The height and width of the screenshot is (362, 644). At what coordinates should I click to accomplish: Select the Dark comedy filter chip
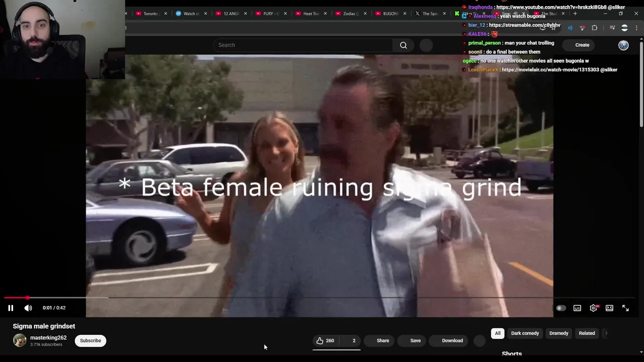pos(525,333)
